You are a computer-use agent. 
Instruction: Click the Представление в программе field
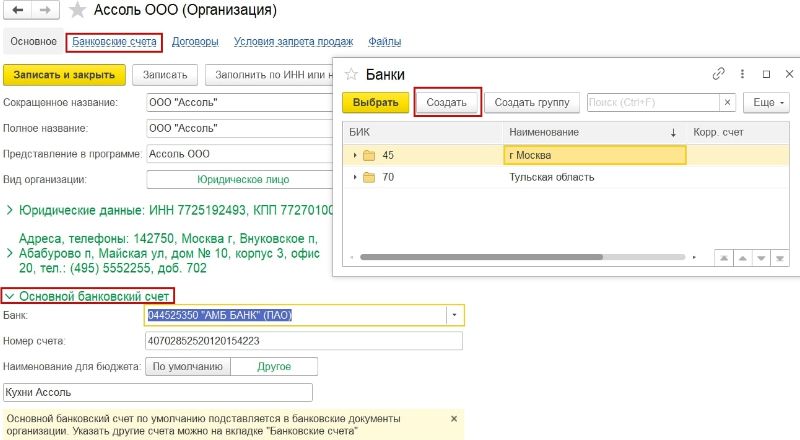click(x=240, y=154)
